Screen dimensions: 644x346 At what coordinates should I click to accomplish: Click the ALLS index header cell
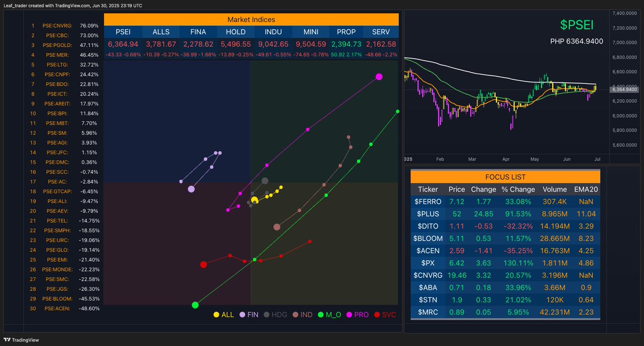[161, 32]
